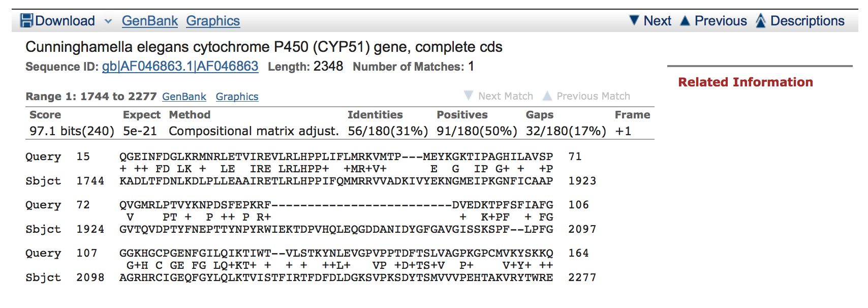Open Graphics link for Range 1
The image size is (868, 308).
point(237,97)
